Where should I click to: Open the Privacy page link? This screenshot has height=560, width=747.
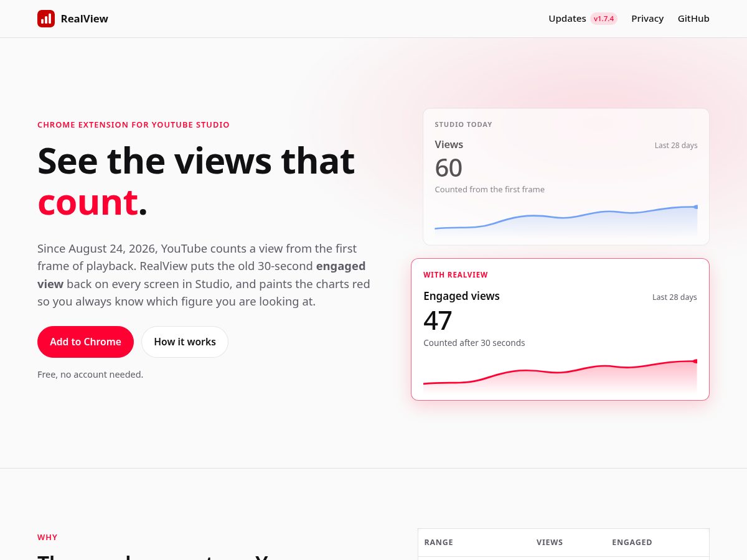tap(647, 19)
